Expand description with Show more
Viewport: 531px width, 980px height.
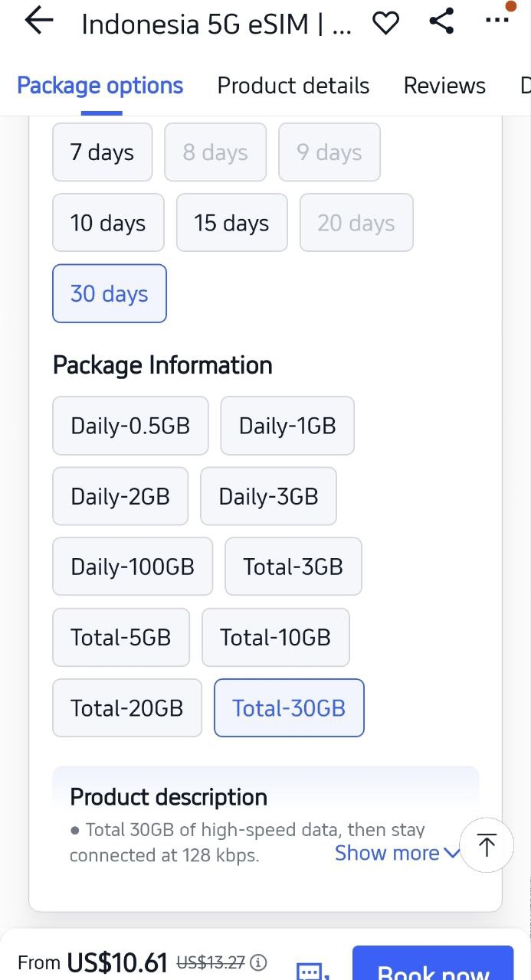(x=397, y=853)
